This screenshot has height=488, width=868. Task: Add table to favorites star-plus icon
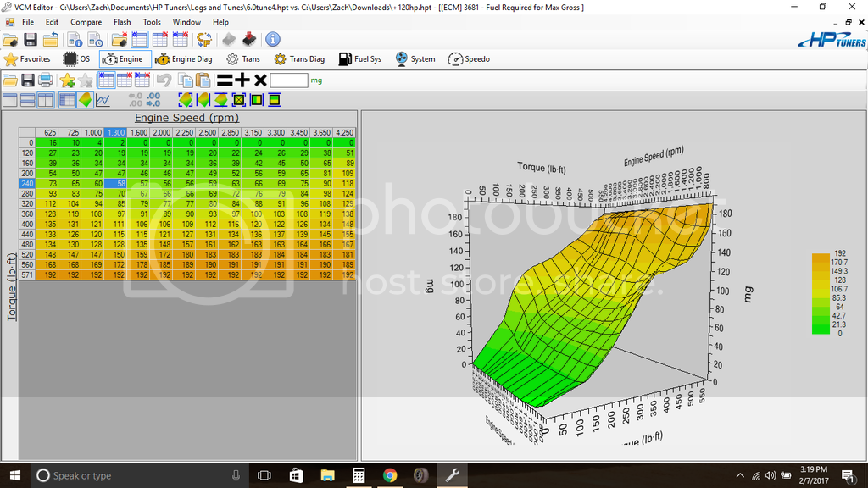pos(68,80)
